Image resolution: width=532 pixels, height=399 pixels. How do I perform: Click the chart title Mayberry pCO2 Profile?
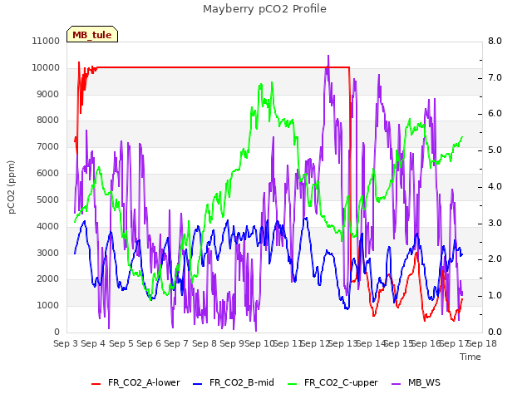[x=264, y=9]
